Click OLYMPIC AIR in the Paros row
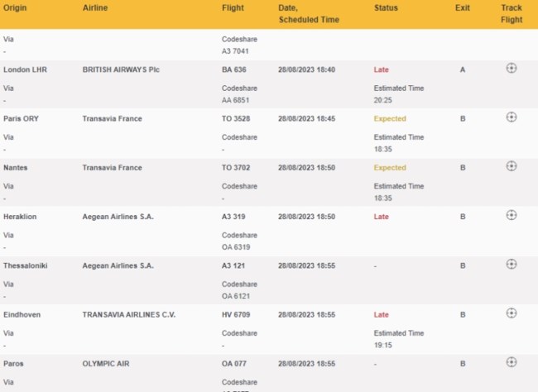The height and width of the screenshot is (392, 538). pos(106,364)
